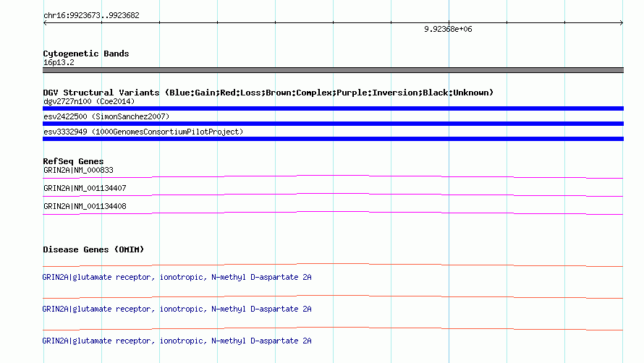Open the GRIN2A|NM_000833 transcript label

point(78,170)
